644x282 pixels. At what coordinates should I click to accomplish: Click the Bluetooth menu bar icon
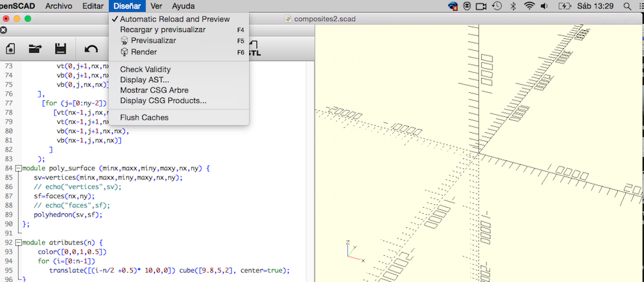(512, 6)
